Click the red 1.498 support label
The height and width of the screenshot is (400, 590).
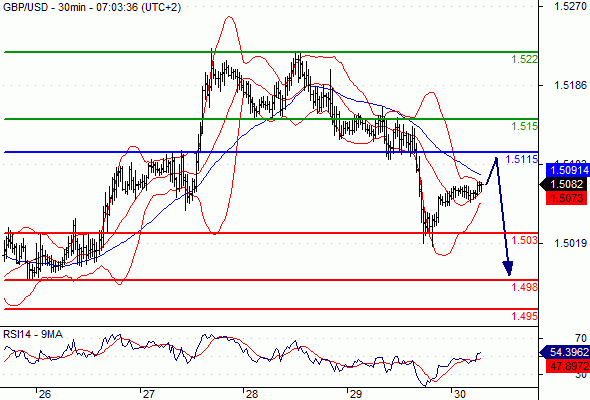525,287
